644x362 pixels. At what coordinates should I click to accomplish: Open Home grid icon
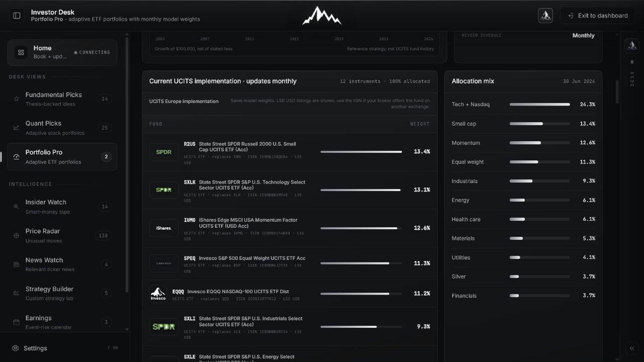pyautogui.click(x=21, y=52)
